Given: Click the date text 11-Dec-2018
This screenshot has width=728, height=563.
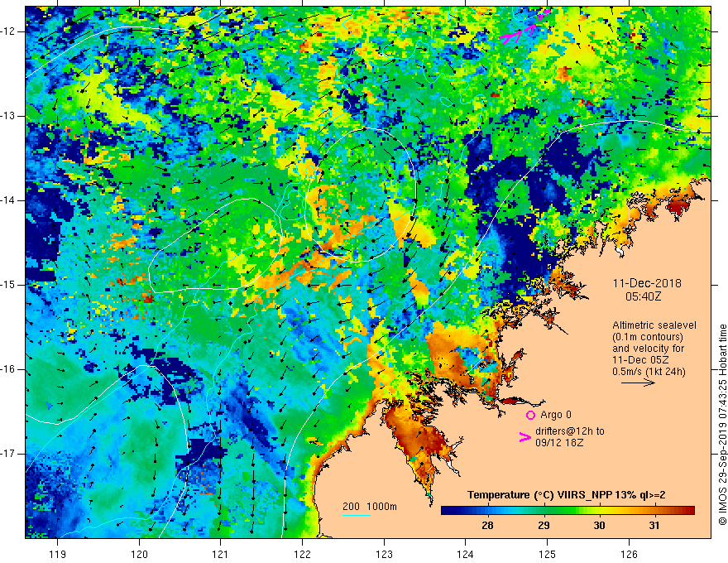Looking at the screenshot, I should click(647, 283).
